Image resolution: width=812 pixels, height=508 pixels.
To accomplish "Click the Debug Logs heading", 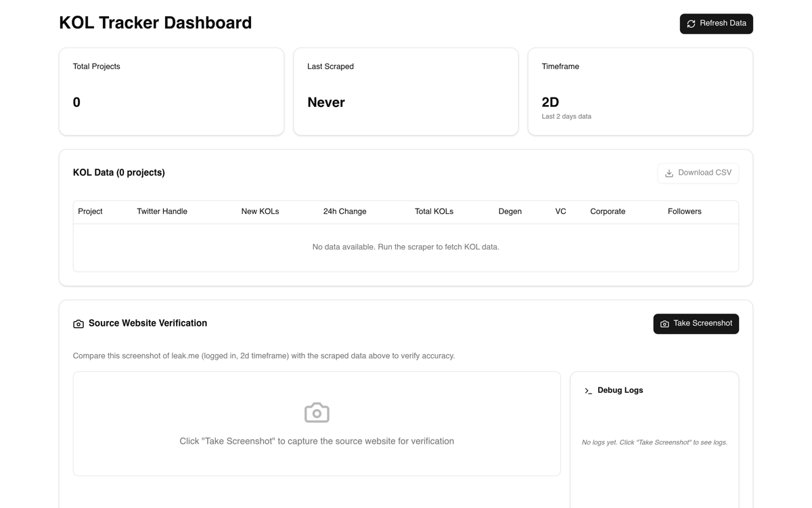I will click(620, 390).
